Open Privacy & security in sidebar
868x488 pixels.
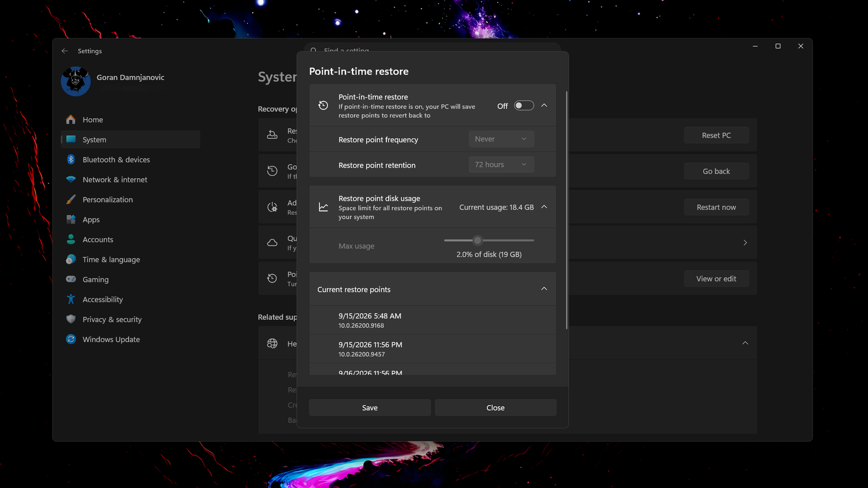click(x=130, y=319)
